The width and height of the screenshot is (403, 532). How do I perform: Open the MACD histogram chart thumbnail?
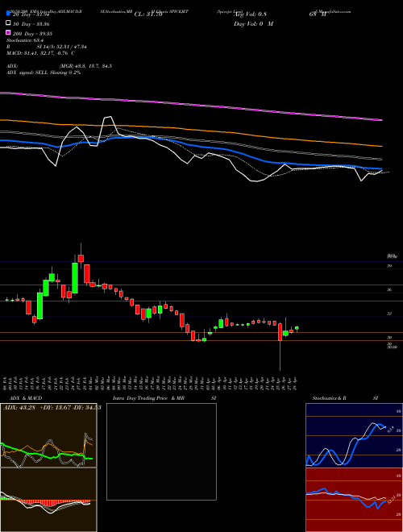click(x=48, y=500)
